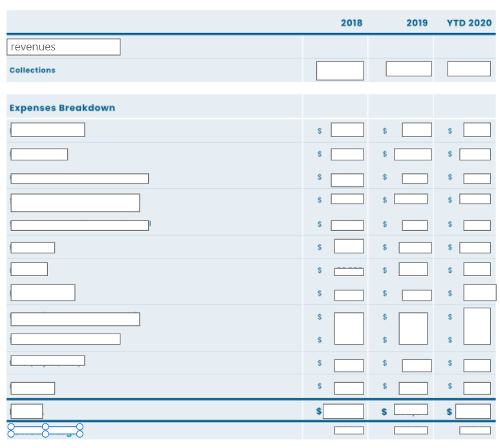Image resolution: width=500 pixels, height=448 pixels.
Task: Select the tall 2018 field spanning two rows
Action: pyautogui.click(x=349, y=328)
